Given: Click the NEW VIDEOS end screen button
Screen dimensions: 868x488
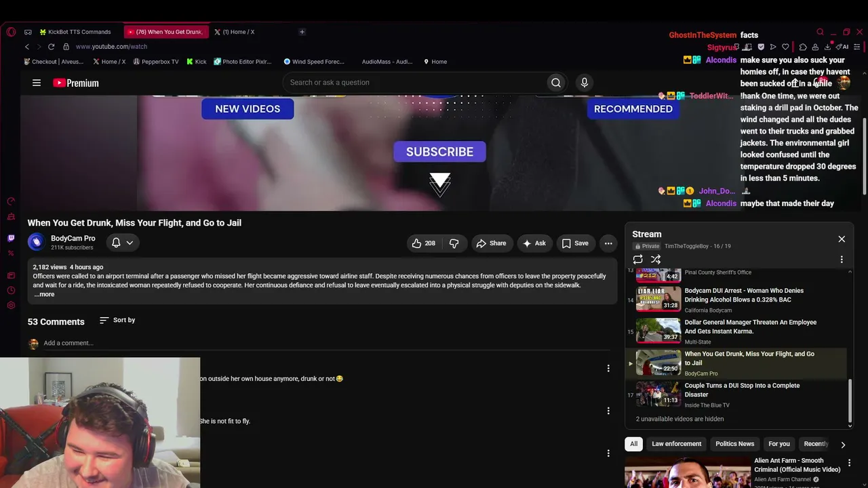Looking at the screenshot, I should tap(248, 108).
